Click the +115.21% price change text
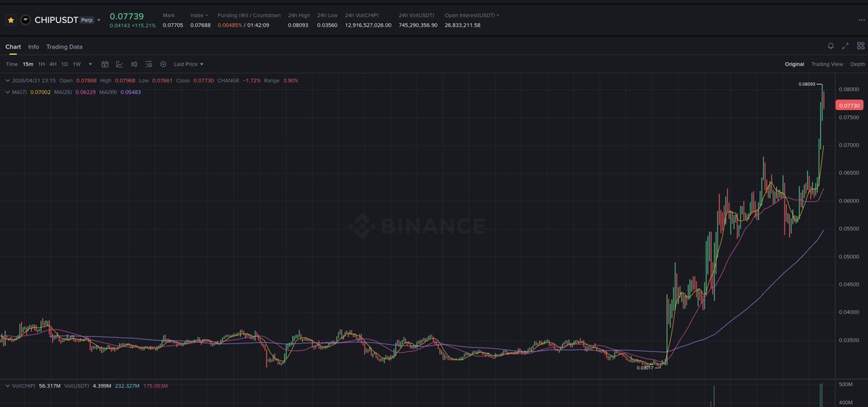 click(143, 25)
